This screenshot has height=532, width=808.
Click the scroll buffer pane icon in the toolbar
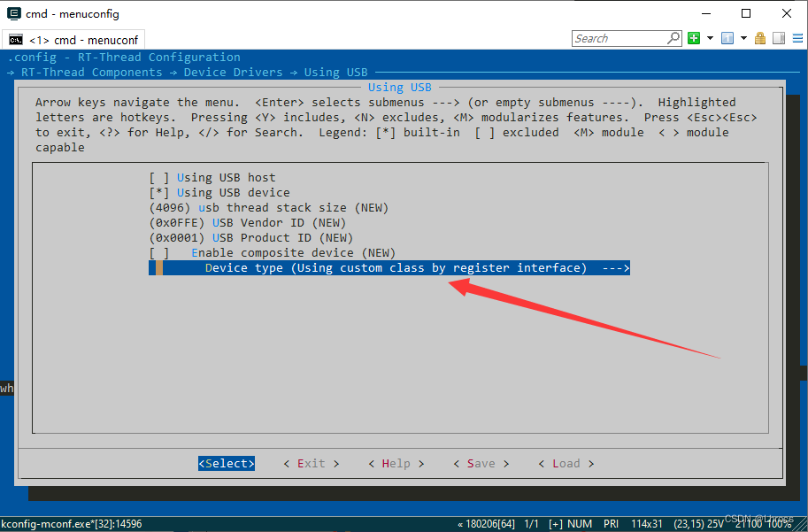pos(779,38)
